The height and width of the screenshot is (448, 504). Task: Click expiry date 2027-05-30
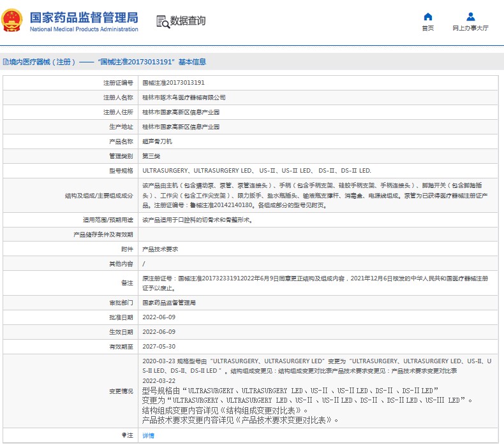[159, 347]
